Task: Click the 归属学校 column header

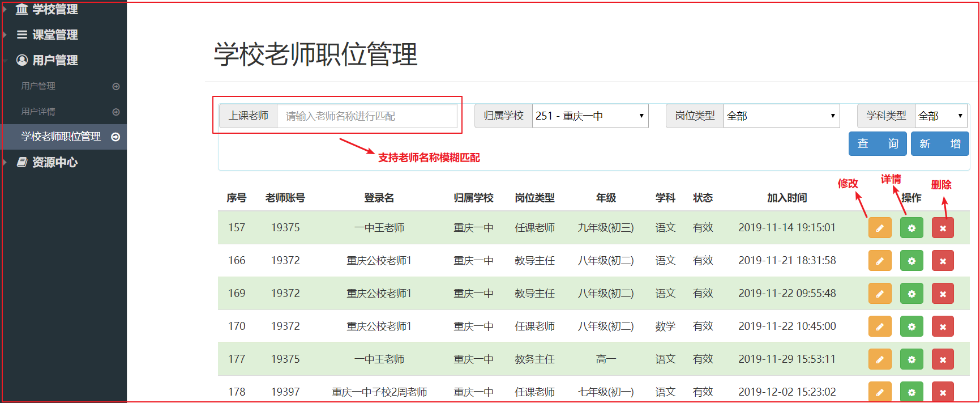Action: click(473, 198)
